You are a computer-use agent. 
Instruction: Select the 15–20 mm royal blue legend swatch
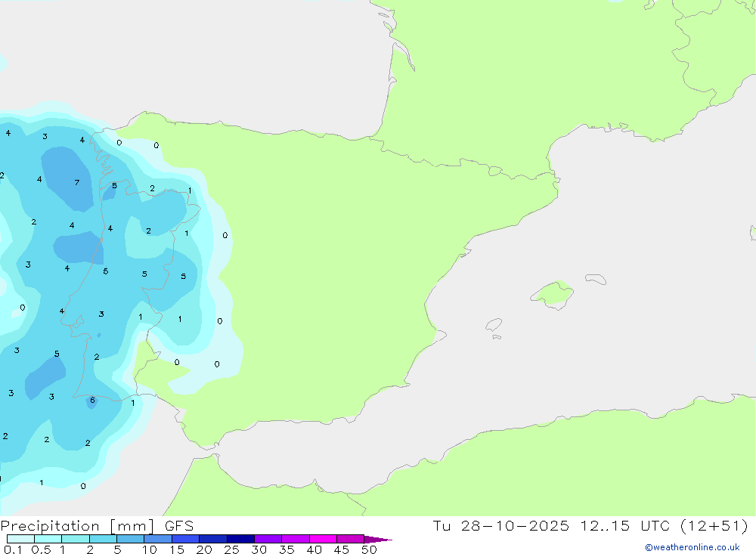click(185, 539)
